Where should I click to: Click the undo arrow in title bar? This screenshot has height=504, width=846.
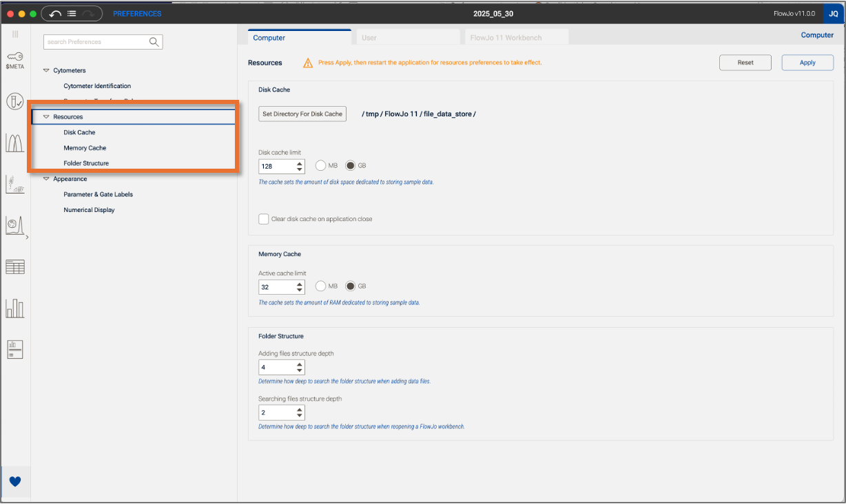coord(55,14)
